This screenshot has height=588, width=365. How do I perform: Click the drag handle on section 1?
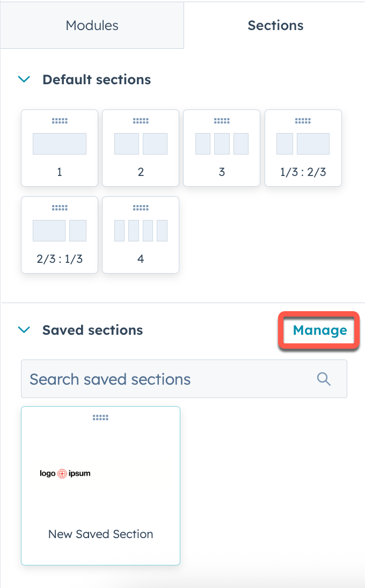tap(60, 121)
